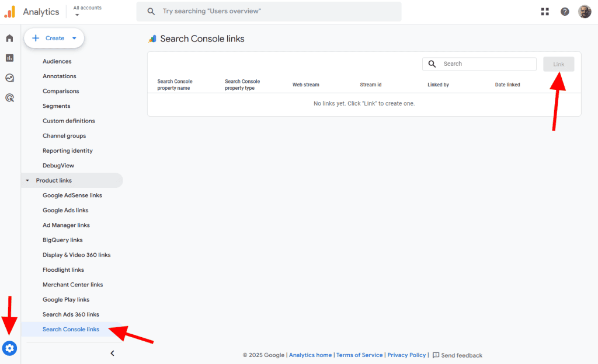Screen dimensions: 598x364
Task: Select BigQuery links menu item
Action: pos(62,240)
